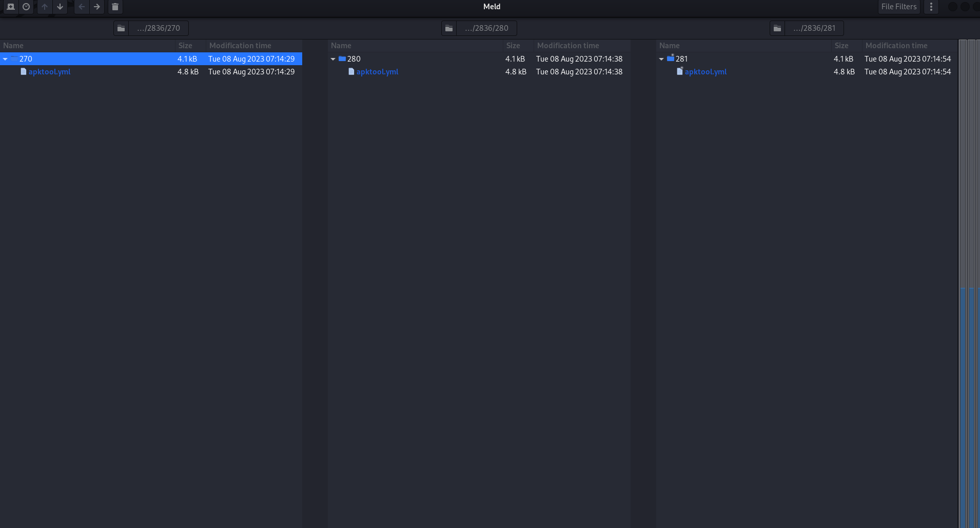Go to the previous change using up arrow
This screenshot has height=528, width=980.
point(45,7)
